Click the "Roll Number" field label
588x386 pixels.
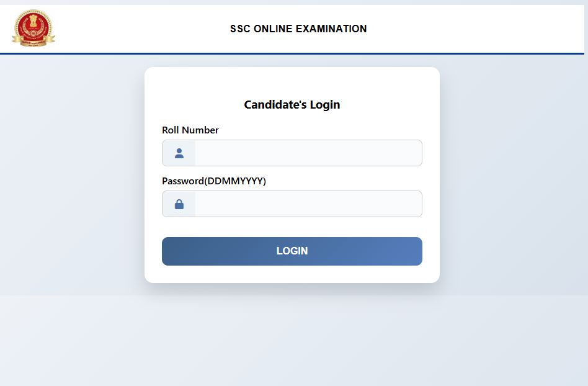click(x=190, y=130)
